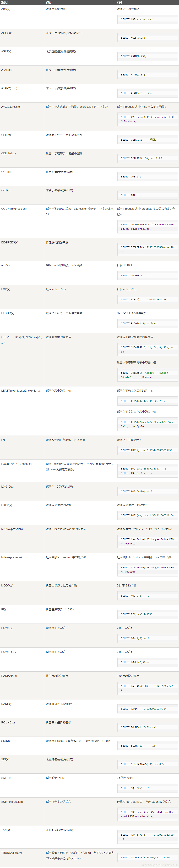Click the 函数名 column header

(5, 2)
